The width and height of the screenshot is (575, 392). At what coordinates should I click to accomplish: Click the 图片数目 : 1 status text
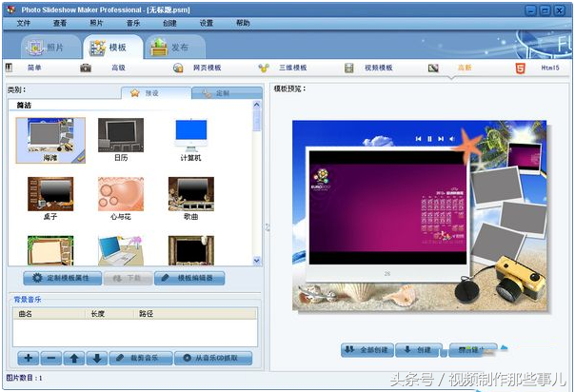point(24,378)
